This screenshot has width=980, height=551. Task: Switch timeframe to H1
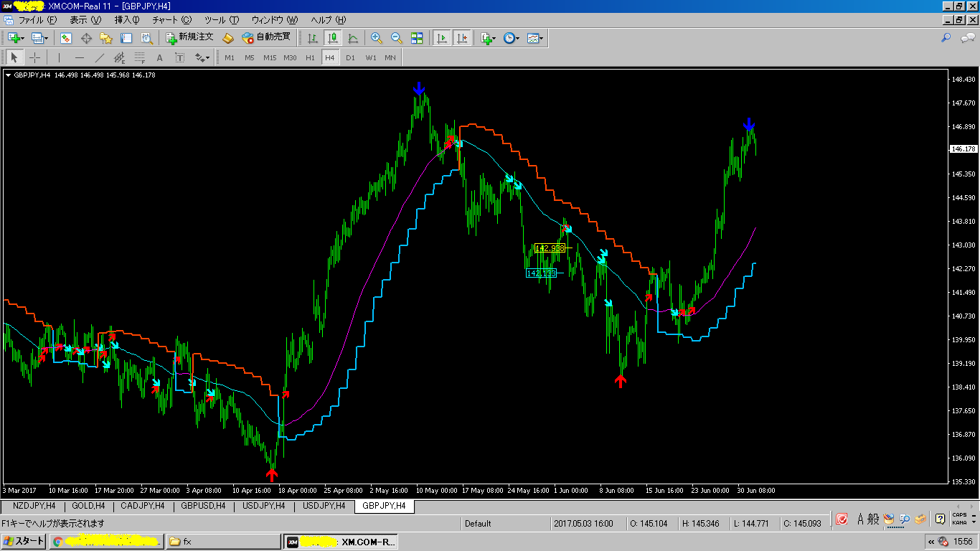point(310,57)
